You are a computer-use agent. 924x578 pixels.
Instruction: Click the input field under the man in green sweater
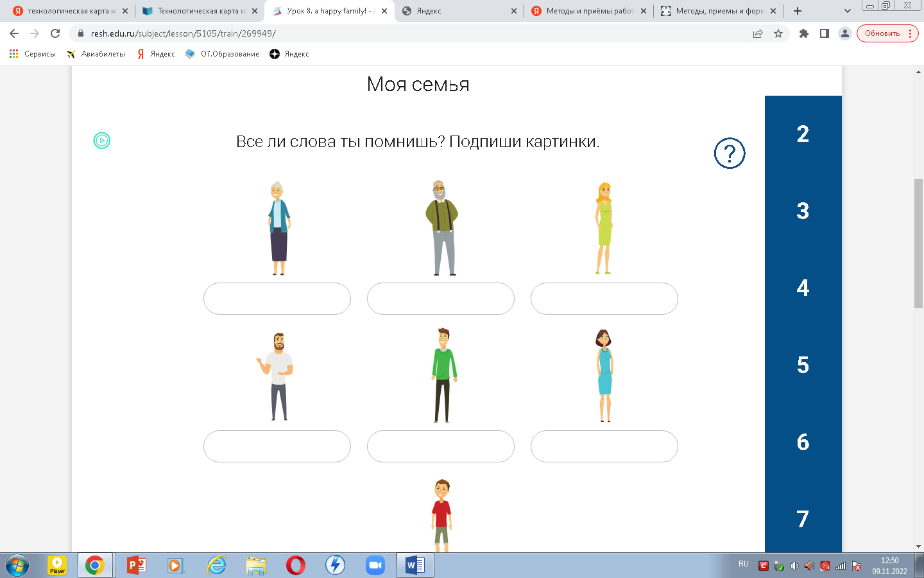coord(441,446)
